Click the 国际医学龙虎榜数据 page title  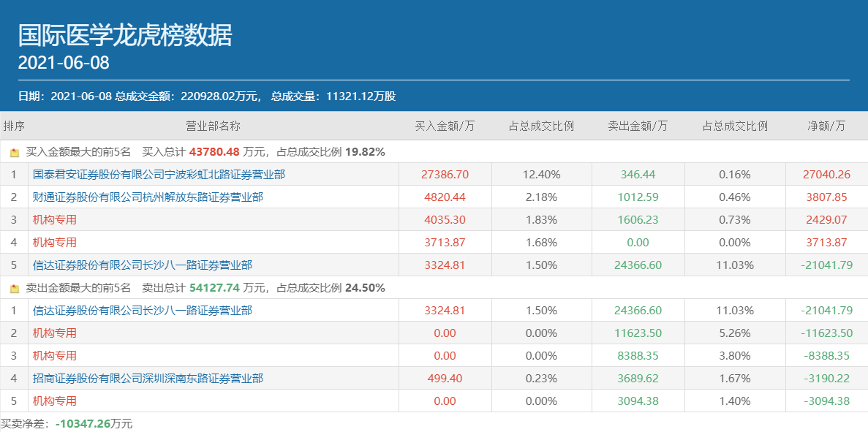click(x=125, y=35)
